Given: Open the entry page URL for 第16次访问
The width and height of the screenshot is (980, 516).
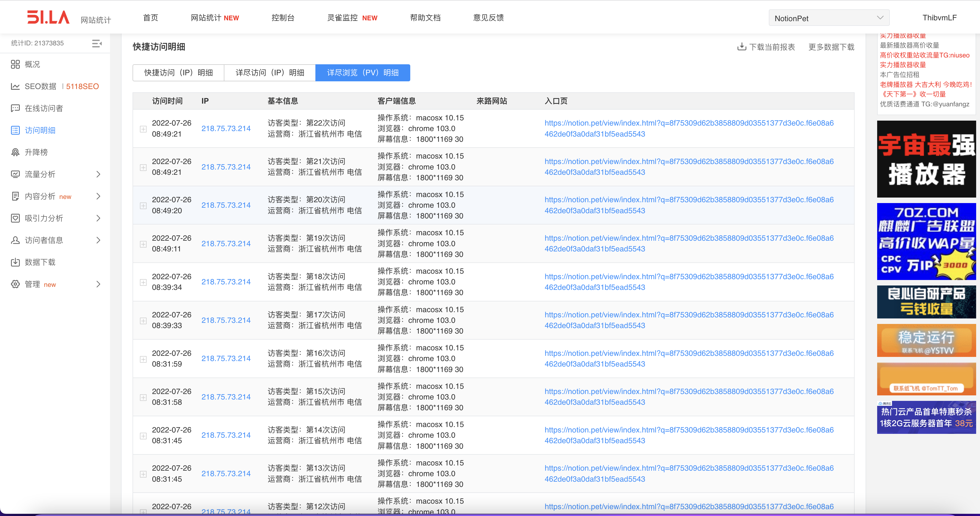Looking at the screenshot, I should [689, 359].
